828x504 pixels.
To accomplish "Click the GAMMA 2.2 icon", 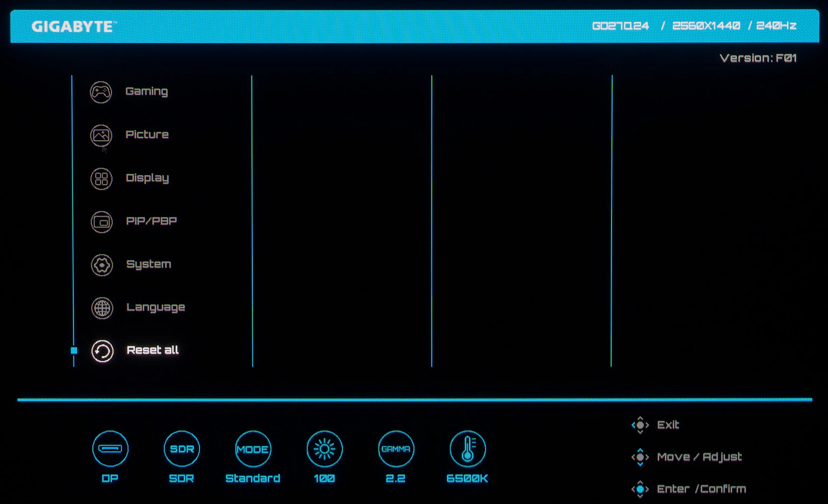I will (x=396, y=449).
